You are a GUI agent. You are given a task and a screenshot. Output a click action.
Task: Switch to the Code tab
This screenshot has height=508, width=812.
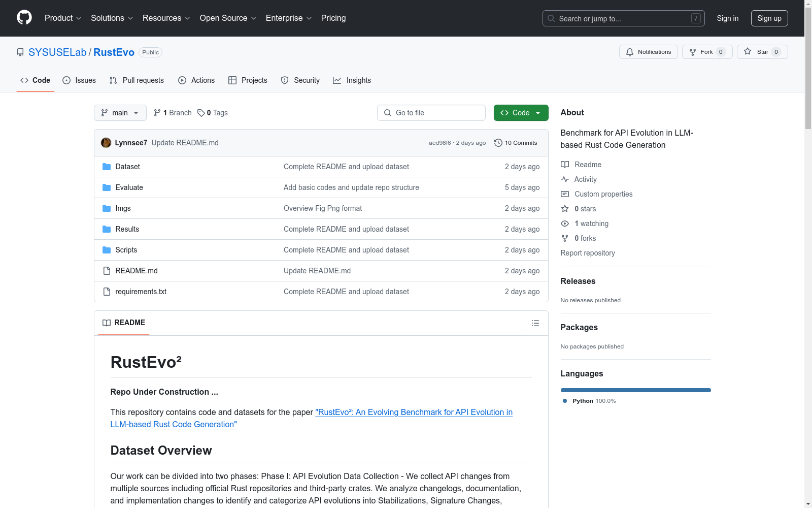point(36,80)
